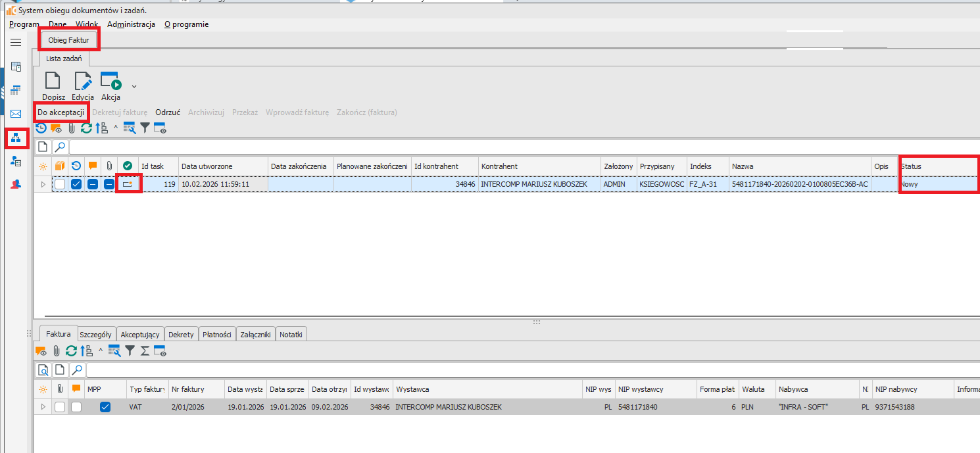Click the red users icon in sidebar
This screenshot has height=453, width=980.
pos(16,185)
